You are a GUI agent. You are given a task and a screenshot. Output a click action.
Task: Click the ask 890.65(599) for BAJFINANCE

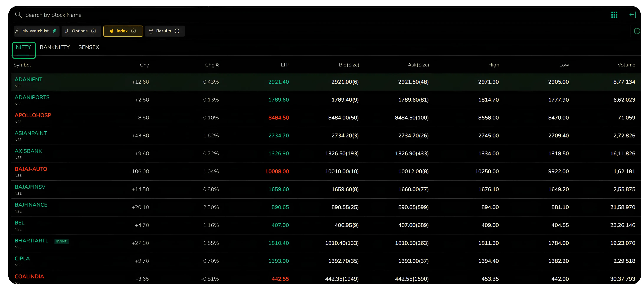(413, 207)
